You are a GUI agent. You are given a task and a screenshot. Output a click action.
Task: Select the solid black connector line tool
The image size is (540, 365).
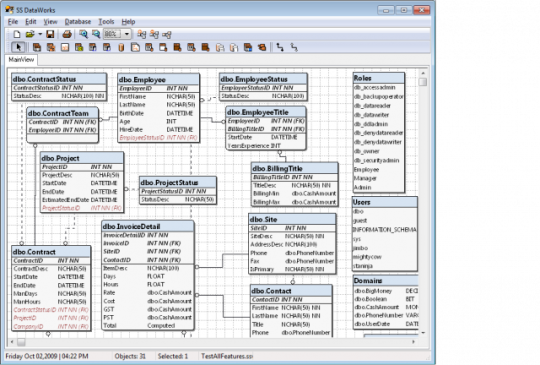pos(280,47)
